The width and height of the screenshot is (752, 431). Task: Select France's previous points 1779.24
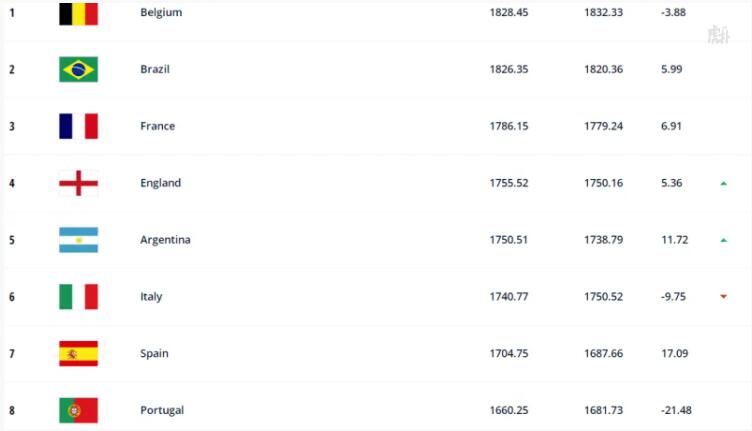pyautogui.click(x=603, y=126)
